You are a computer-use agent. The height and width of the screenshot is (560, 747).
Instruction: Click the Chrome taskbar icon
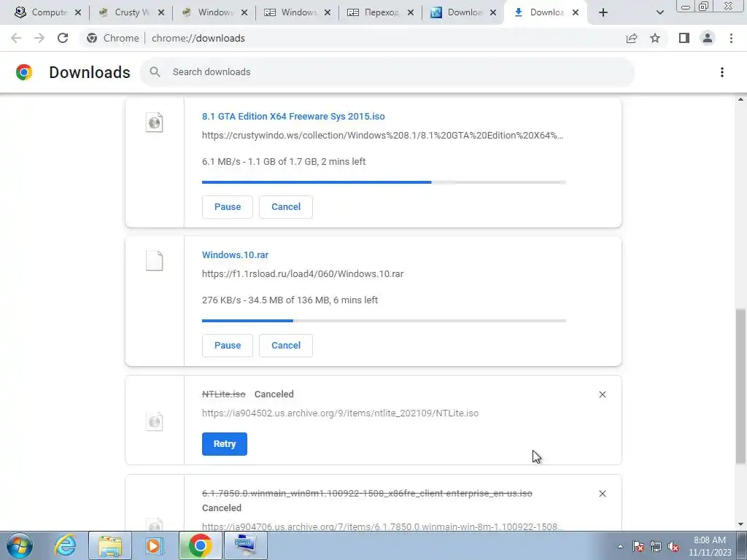coord(200,545)
